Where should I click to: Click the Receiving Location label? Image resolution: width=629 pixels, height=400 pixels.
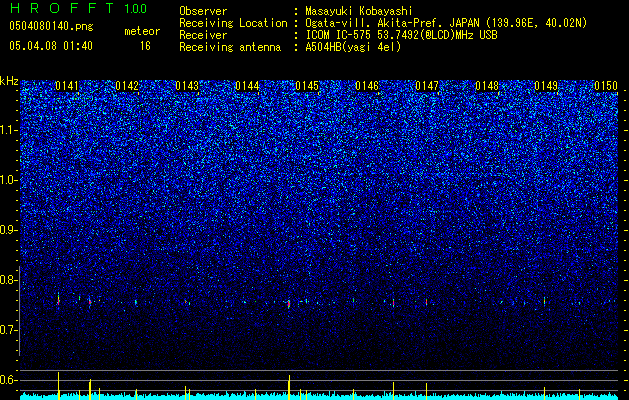point(233,23)
